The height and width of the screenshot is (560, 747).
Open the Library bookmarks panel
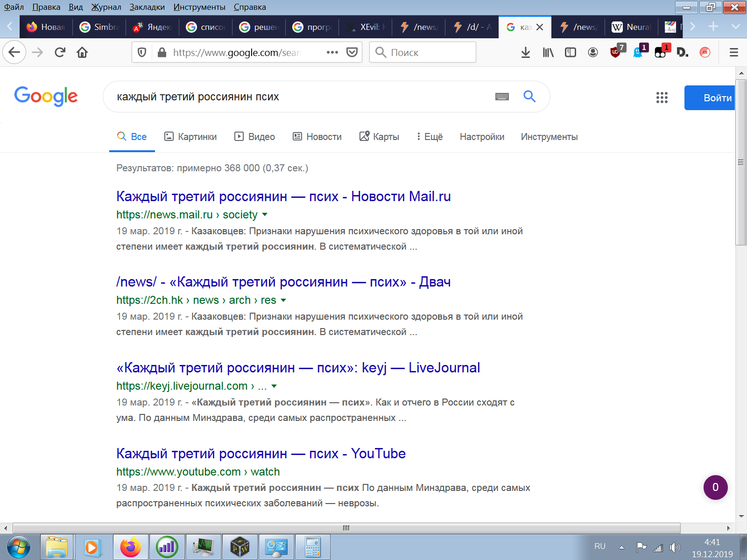click(548, 52)
